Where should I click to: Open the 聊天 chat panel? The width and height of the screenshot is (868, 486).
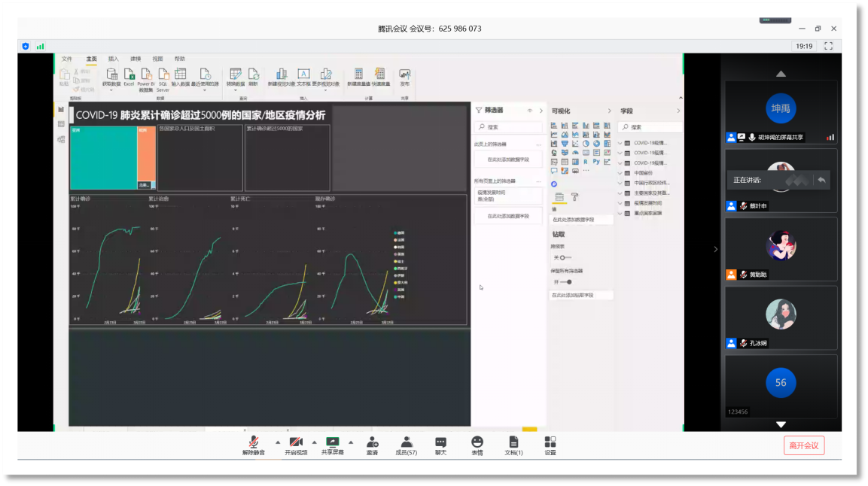pyautogui.click(x=440, y=442)
